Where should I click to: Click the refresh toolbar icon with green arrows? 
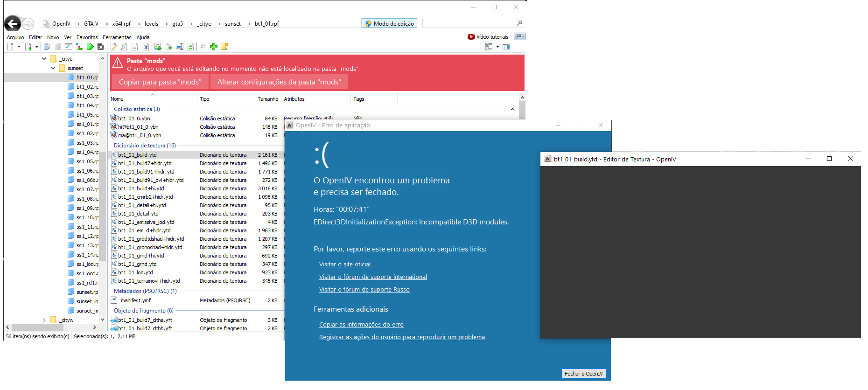190,47
